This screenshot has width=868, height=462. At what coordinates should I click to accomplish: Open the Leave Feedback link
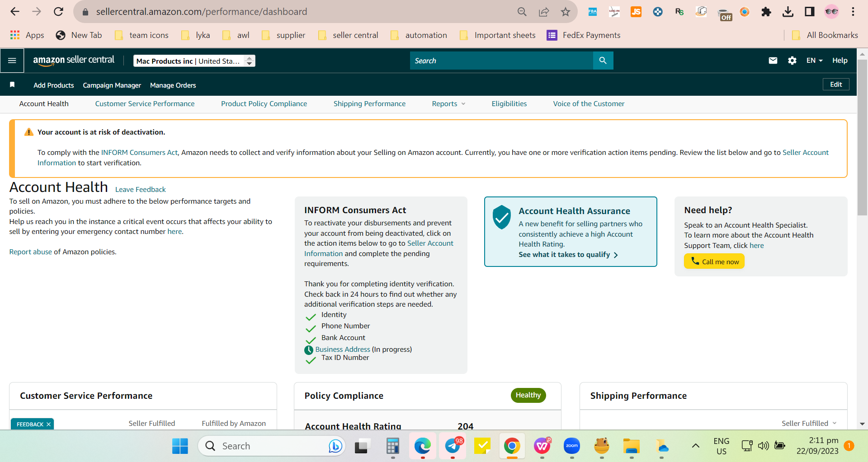(x=141, y=190)
